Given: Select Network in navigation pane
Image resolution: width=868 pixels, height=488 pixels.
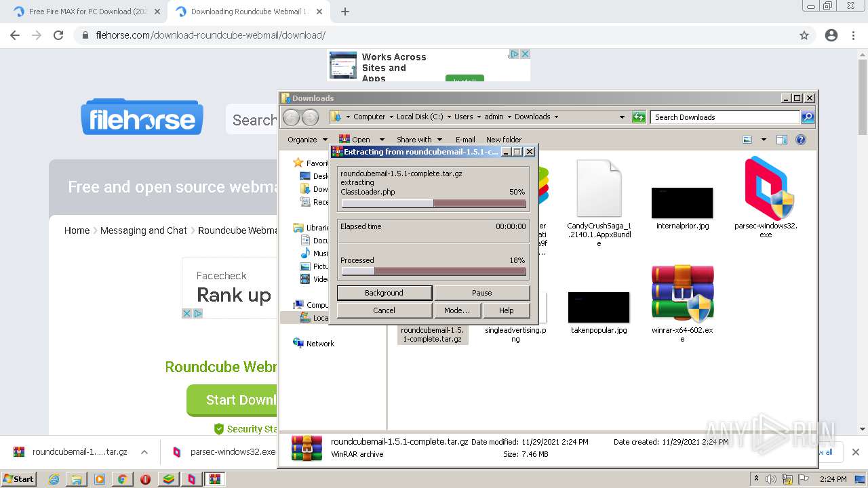Looking at the screenshot, I should tap(320, 344).
